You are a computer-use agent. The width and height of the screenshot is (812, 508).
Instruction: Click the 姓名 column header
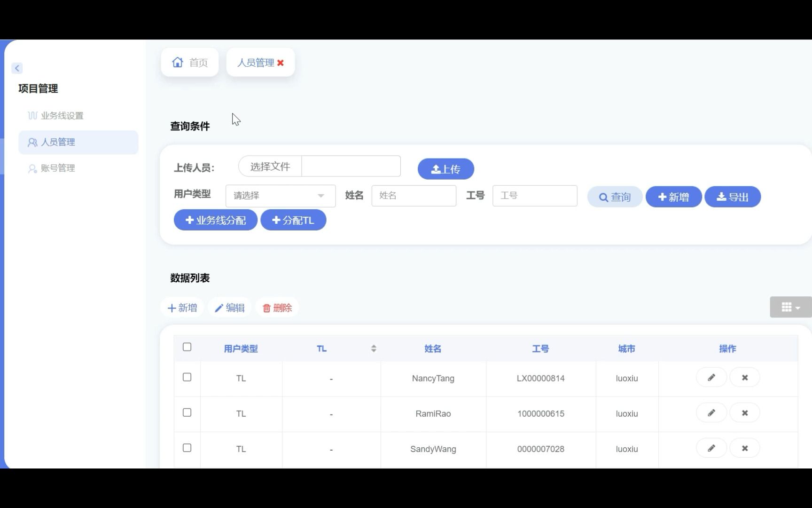click(433, 349)
